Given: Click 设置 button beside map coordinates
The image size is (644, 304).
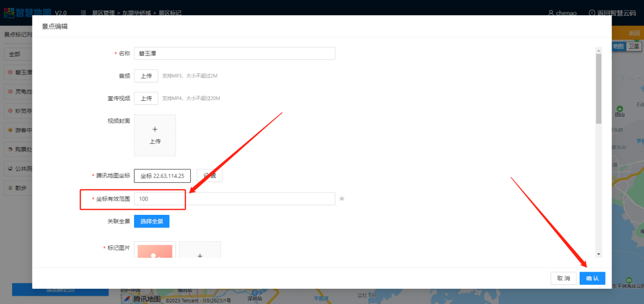Looking at the screenshot, I should pyautogui.click(x=210, y=176).
